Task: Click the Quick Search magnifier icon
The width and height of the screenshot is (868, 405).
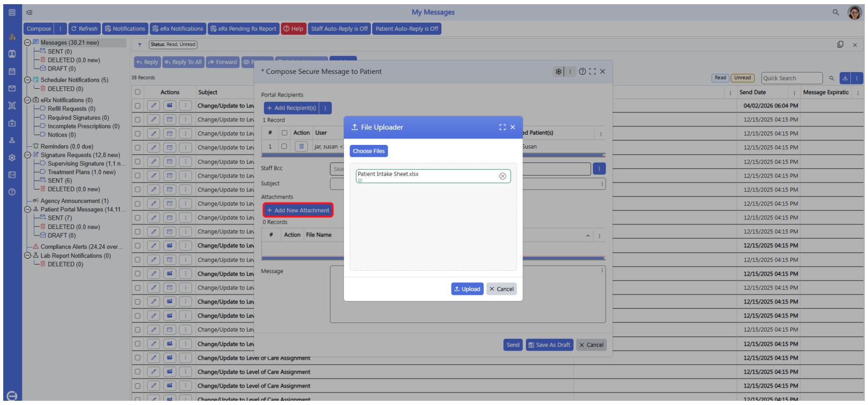Action: coord(831,78)
